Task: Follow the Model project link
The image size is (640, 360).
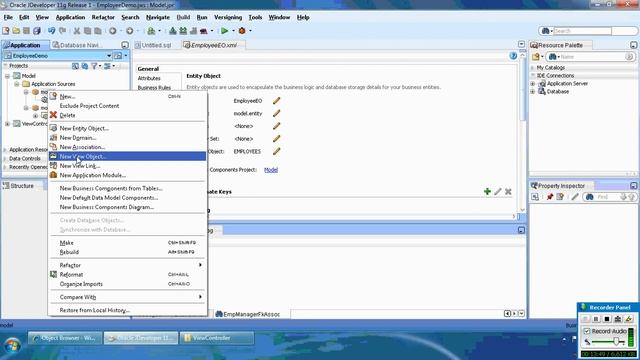Action: (x=271, y=170)
